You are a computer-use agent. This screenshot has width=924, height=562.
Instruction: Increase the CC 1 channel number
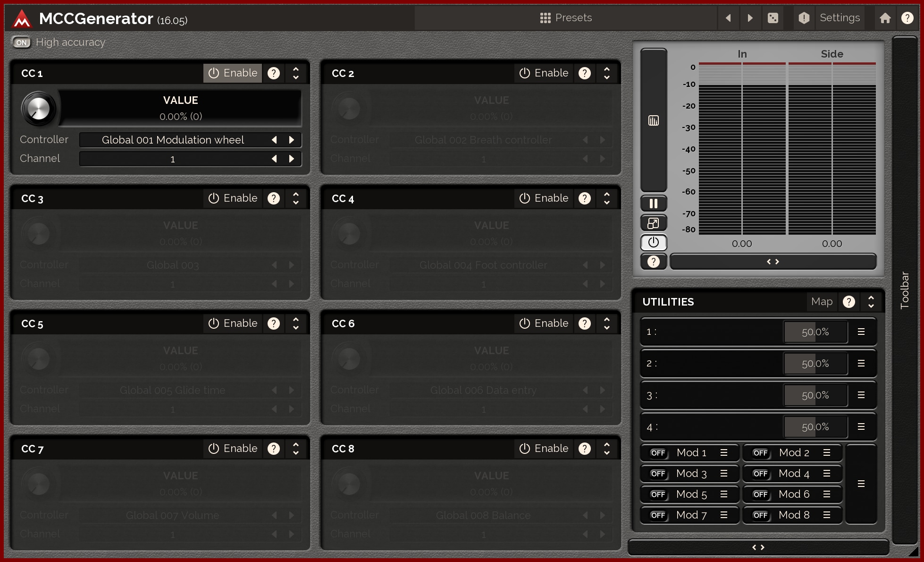pos(292,159)
